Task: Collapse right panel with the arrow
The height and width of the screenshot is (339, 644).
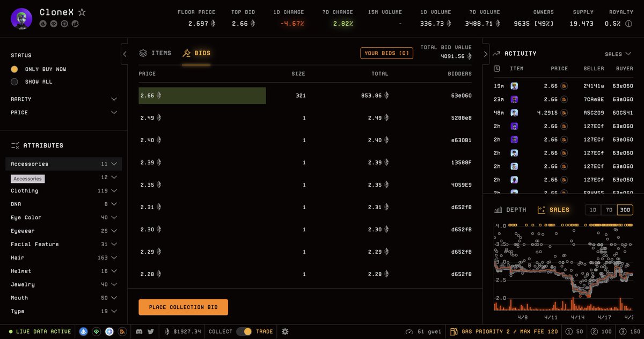Action: click(x=486, y=54)
